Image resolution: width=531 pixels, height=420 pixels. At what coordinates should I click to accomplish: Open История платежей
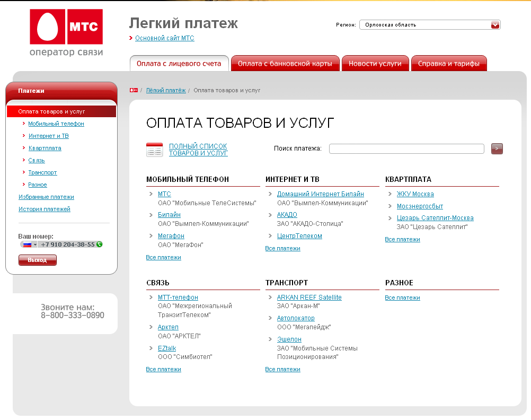44,209
